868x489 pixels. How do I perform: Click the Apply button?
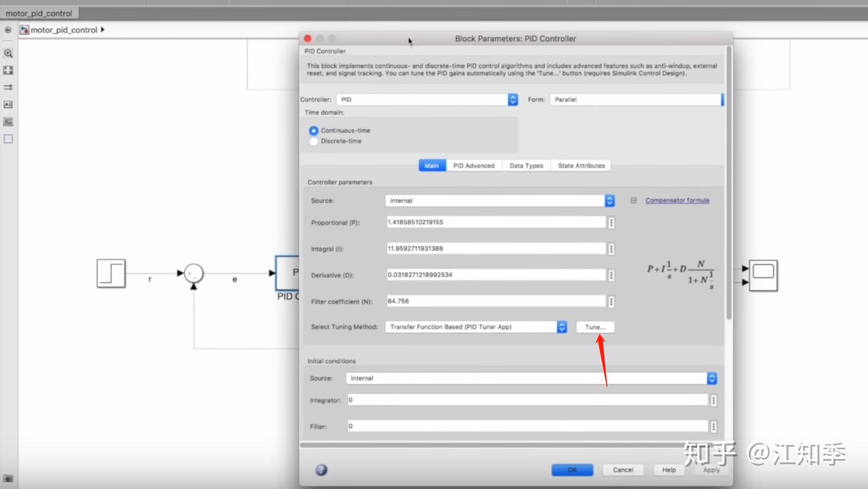click(x=711, y=470)
